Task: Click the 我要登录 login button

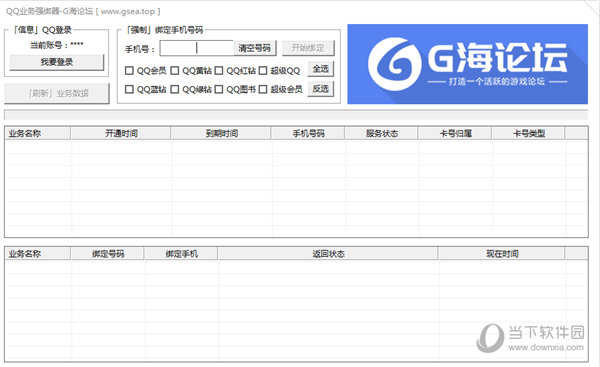Action: click(x=57, y=62)
